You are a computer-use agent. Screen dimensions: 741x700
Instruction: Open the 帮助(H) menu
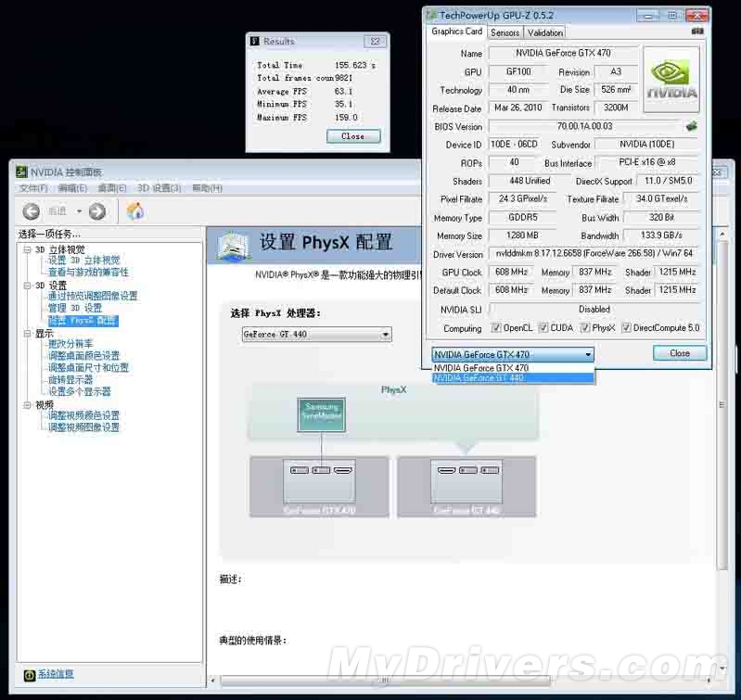tap(207, 188)
